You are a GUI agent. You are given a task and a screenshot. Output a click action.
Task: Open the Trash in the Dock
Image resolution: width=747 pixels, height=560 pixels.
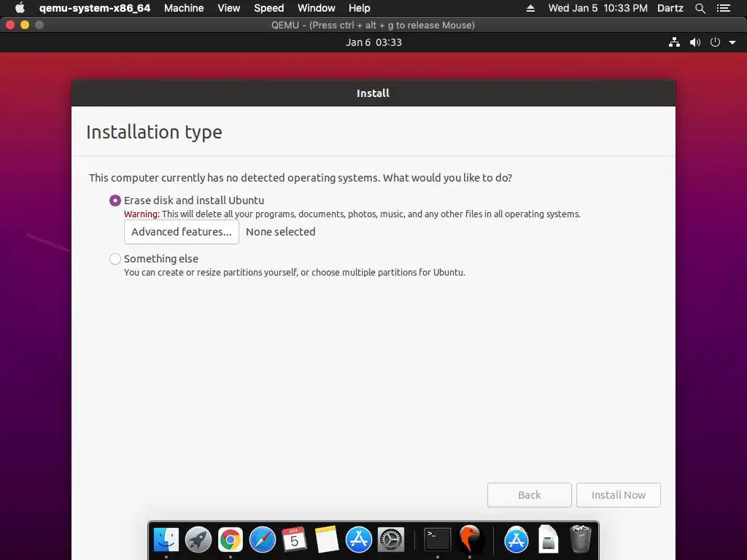(x=580, y=539)
